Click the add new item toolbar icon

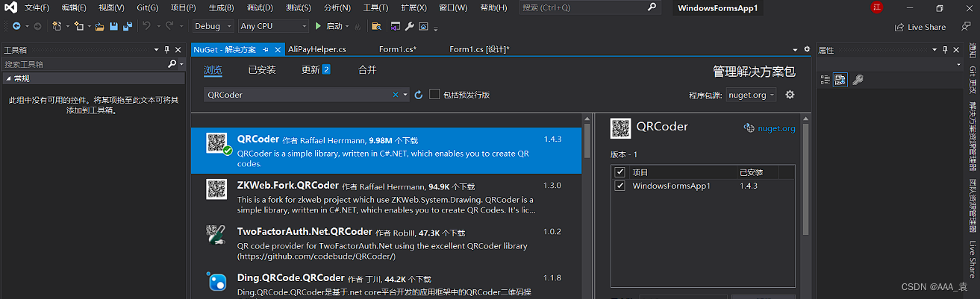coord(81,26)
